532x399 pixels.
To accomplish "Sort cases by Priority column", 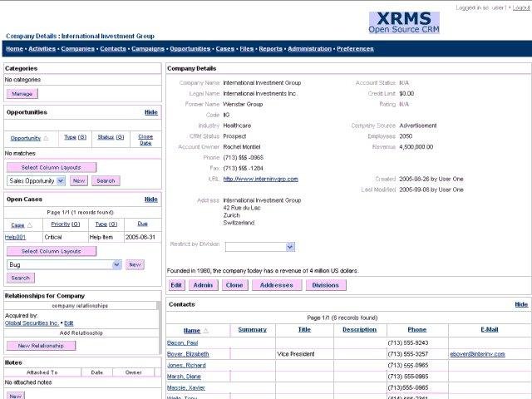I will (x=66, y=224).
